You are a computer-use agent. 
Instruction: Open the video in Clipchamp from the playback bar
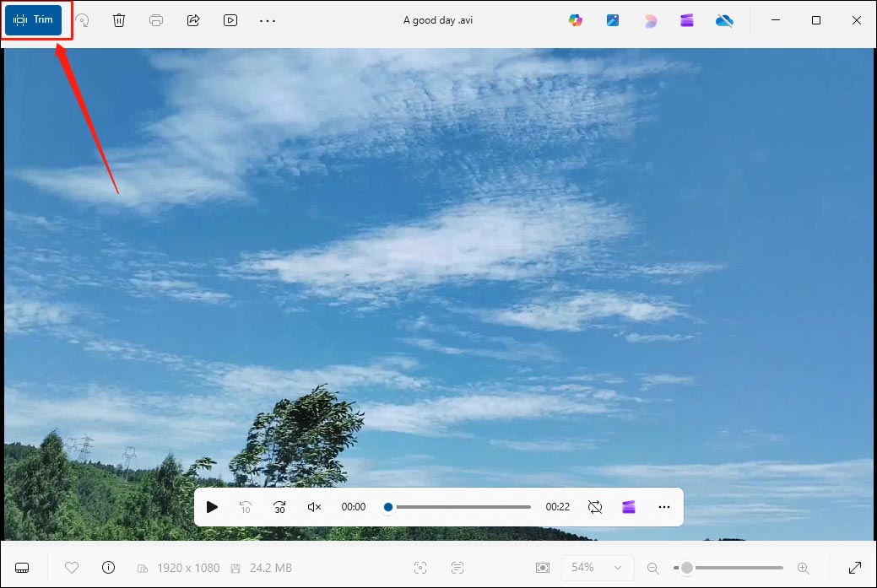coord(629,507)
